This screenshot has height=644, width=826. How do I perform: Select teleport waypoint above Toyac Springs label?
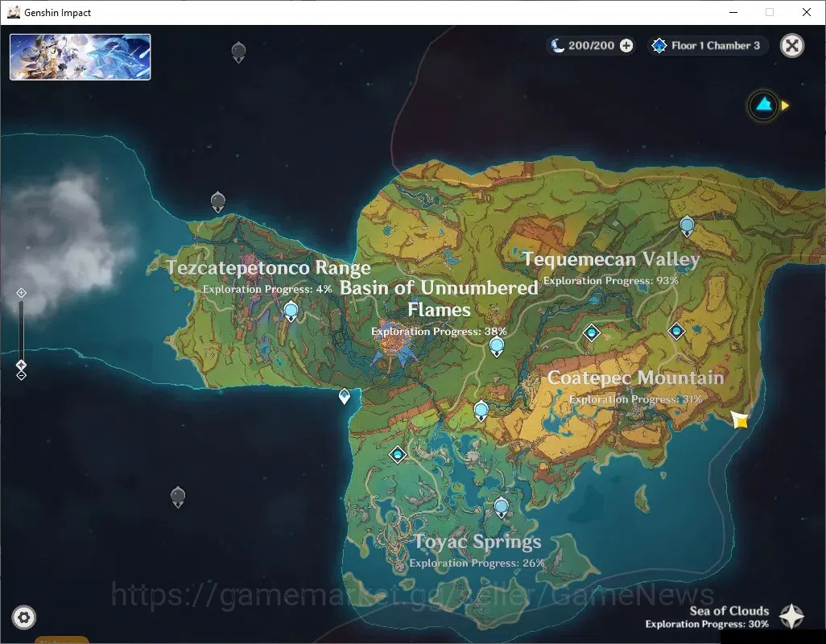502,508
